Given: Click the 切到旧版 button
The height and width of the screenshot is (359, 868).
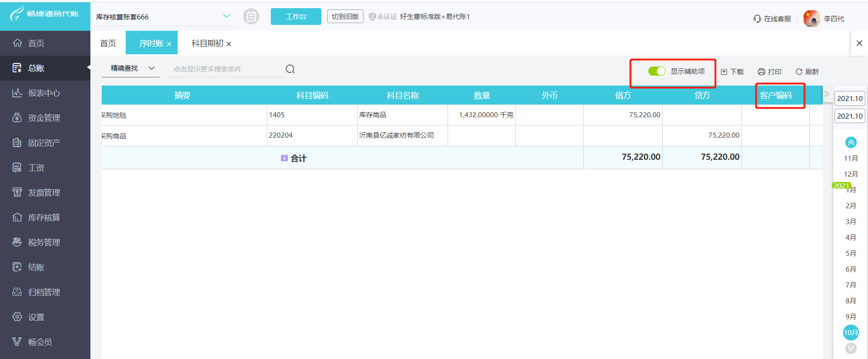Looking at the screenshot, I should point(345,17).
